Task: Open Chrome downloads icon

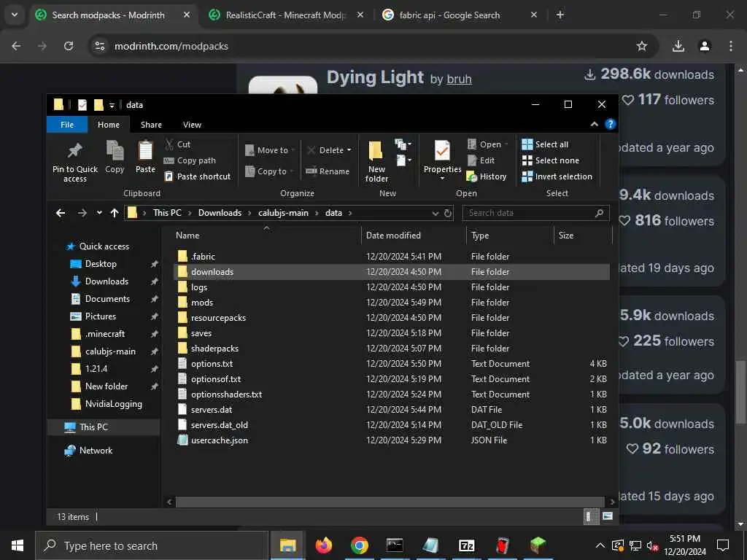Action: point(678,46)
